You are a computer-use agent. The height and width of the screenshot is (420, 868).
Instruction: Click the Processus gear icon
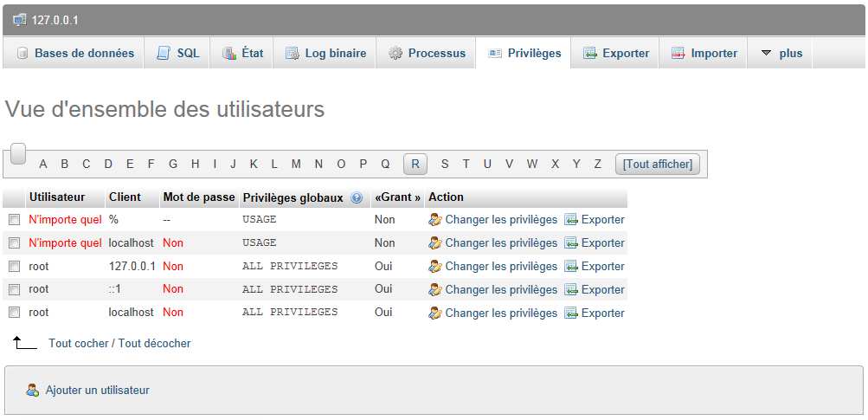pos(395,54)
